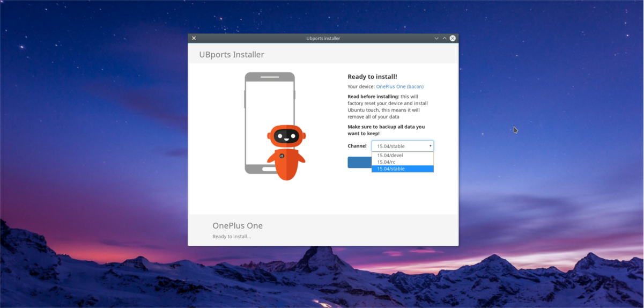The image size is (644, 308).
Task: Click the orange robot mascot illustration
Action: coord(286,152)
